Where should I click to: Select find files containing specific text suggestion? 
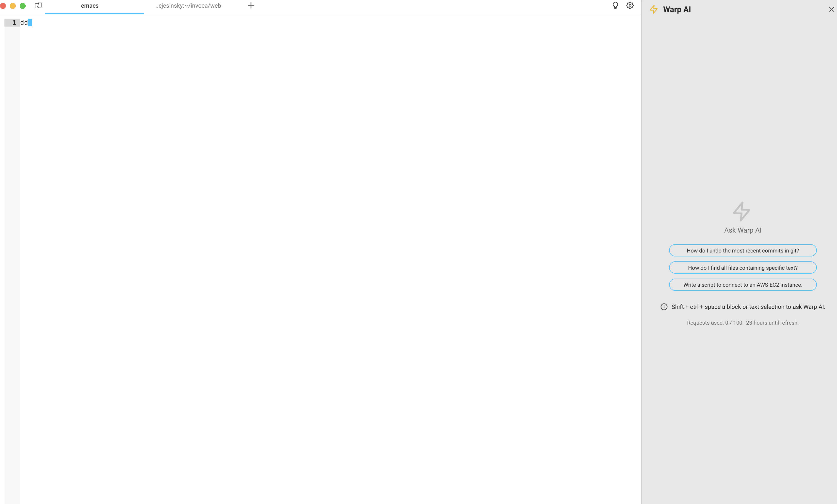(742, 268)
